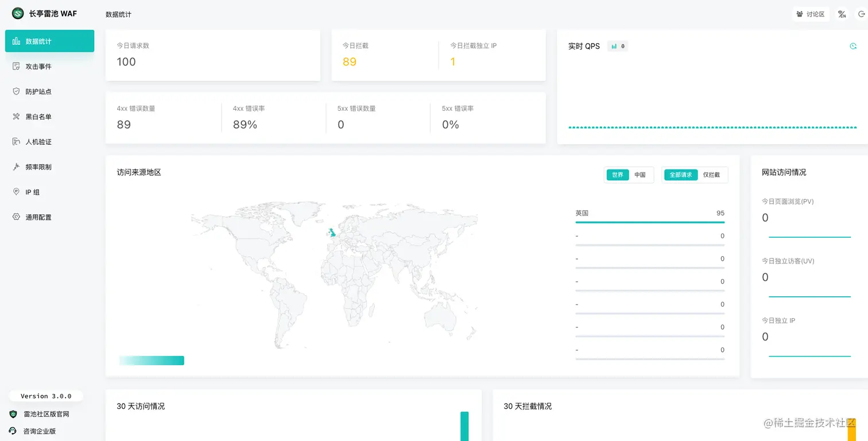The image size is (868, 441).
Task: Select the 全部请求 filter
Action: point(681,175)
